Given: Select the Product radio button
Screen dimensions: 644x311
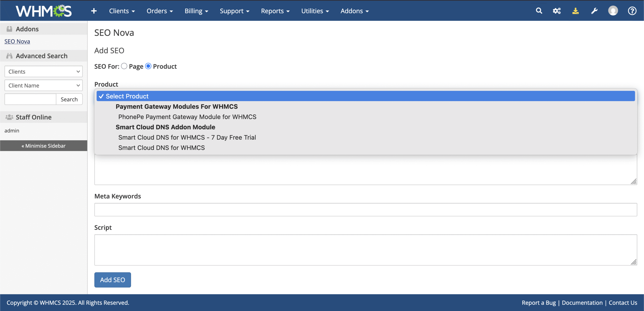Looking at the screenshot, I should point(148,66).
